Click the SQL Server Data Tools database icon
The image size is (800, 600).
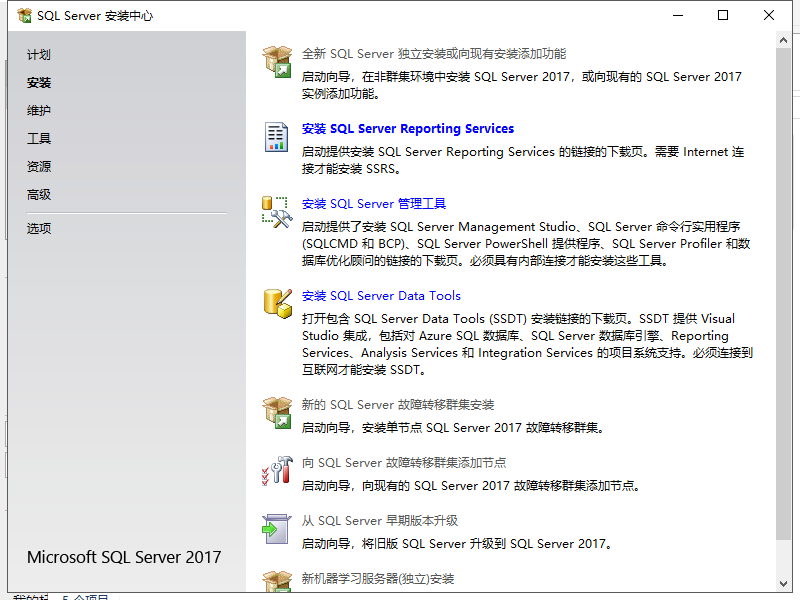(x=277, y=304)
